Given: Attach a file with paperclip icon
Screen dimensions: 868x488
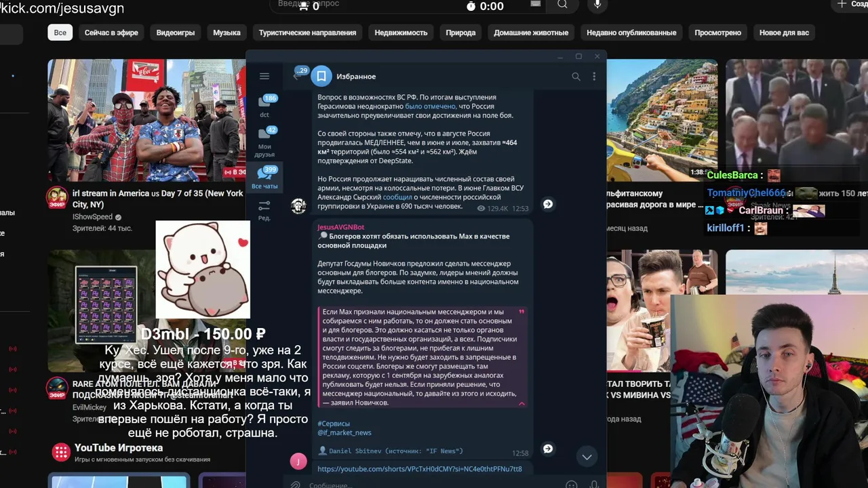Looking at the screenshot, I should (x=295, y=485).
